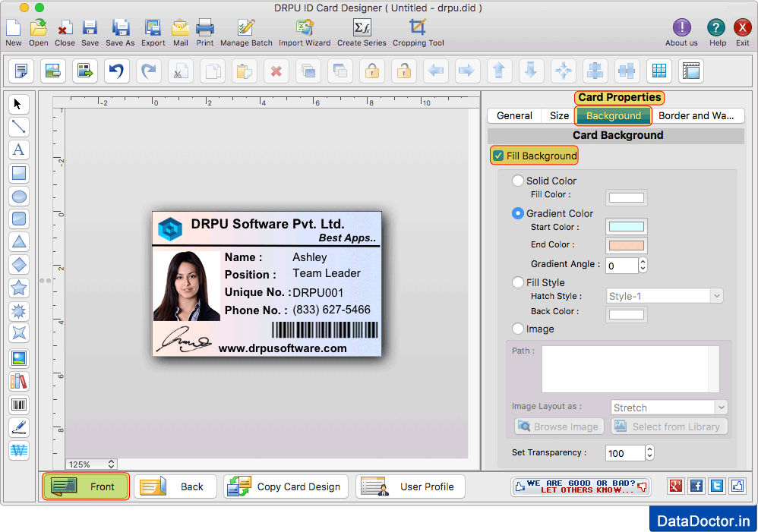Print the ID card
Viewport: 758px width, 532px height.
tap(205, 27)
